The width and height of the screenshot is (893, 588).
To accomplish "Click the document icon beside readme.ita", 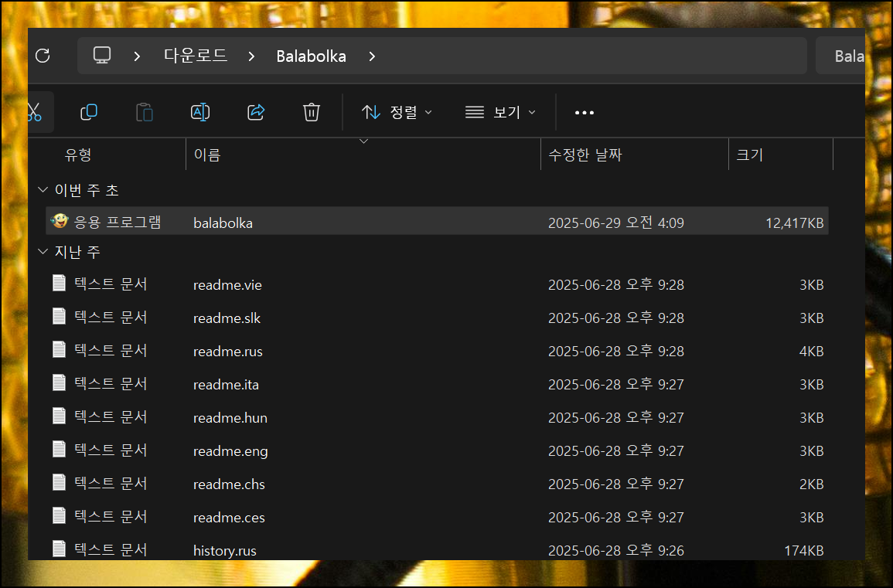I will (x=60, y=382).
